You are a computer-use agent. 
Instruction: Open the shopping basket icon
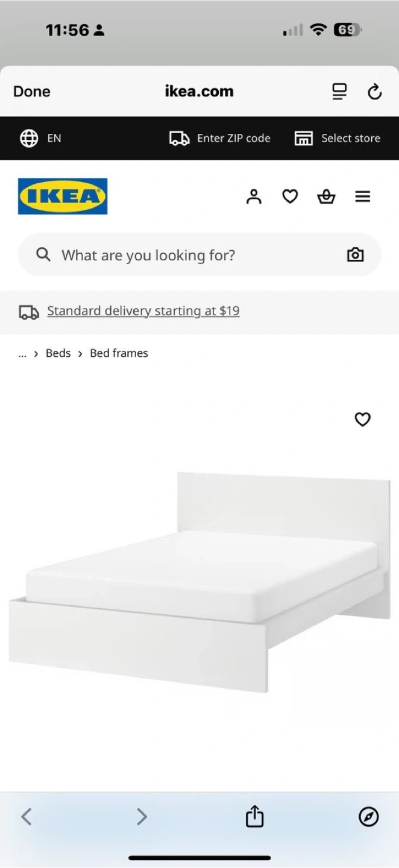pyautogui.click(x=326, y=197)
